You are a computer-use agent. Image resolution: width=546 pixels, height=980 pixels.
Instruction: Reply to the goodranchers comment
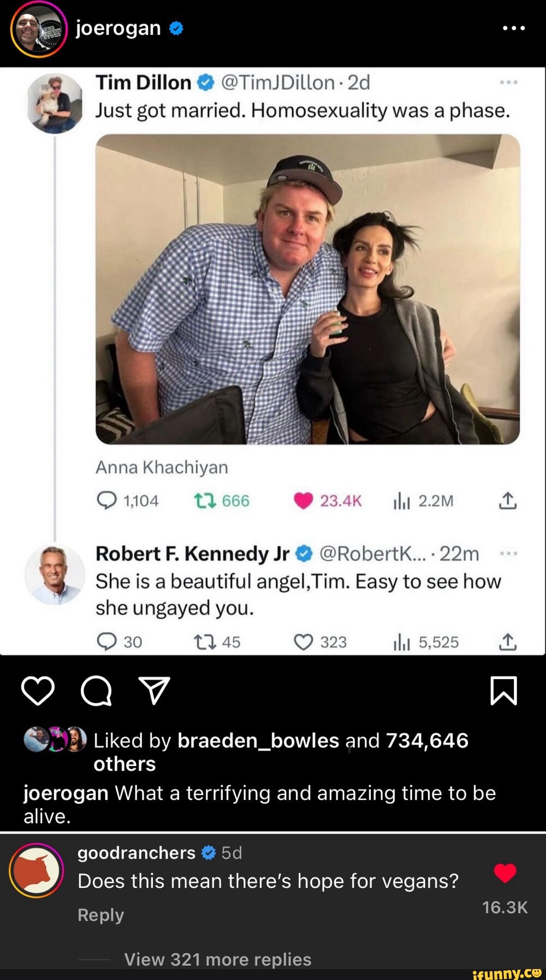pyautogui.click(x=100, y=914)
